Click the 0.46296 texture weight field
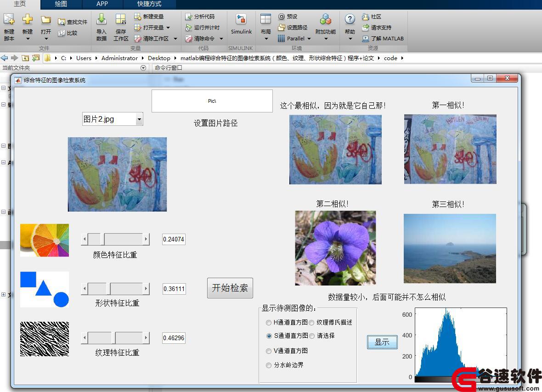The height and width of the screenshot is (392, 542). (174, 338)
